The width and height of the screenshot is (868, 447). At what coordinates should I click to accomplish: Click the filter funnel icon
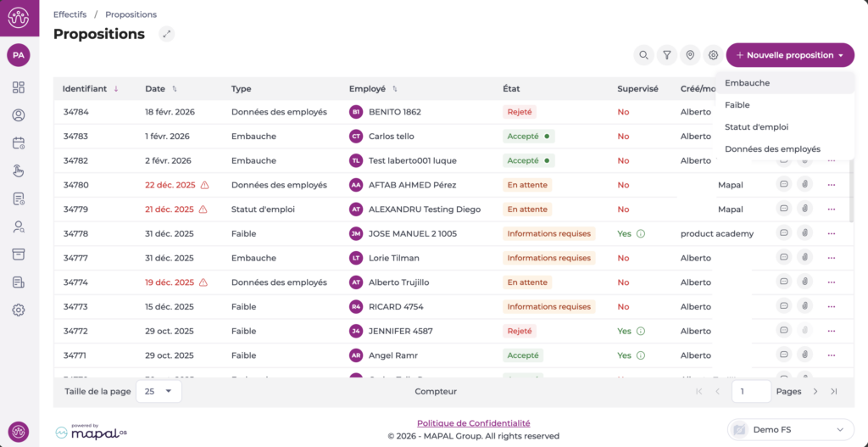click(x=667, y=55)
